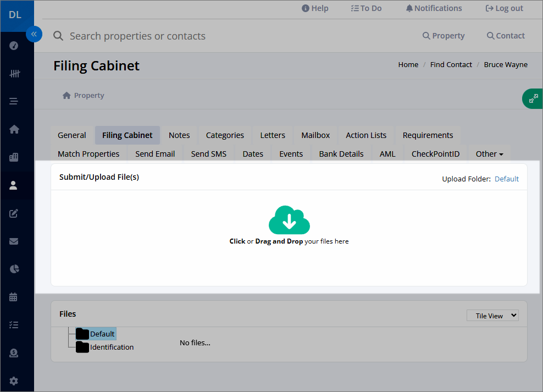Click the home icon in sidebar
The width and height of the screenshot is (543, 392).
tap(14, 129)
